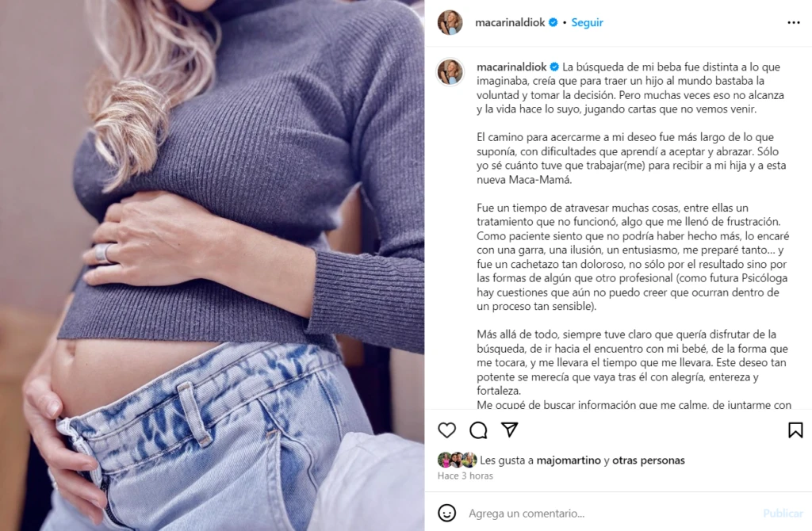This screenshot has width=812, height=531.
Task: Open the three-dot more options menu
Action: [793, 23]
